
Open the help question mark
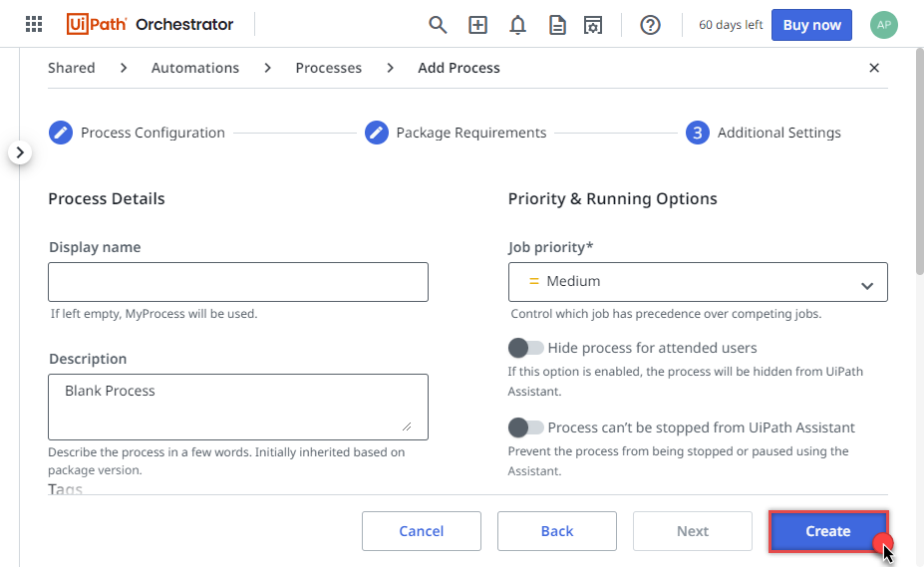tap(650, 25)
